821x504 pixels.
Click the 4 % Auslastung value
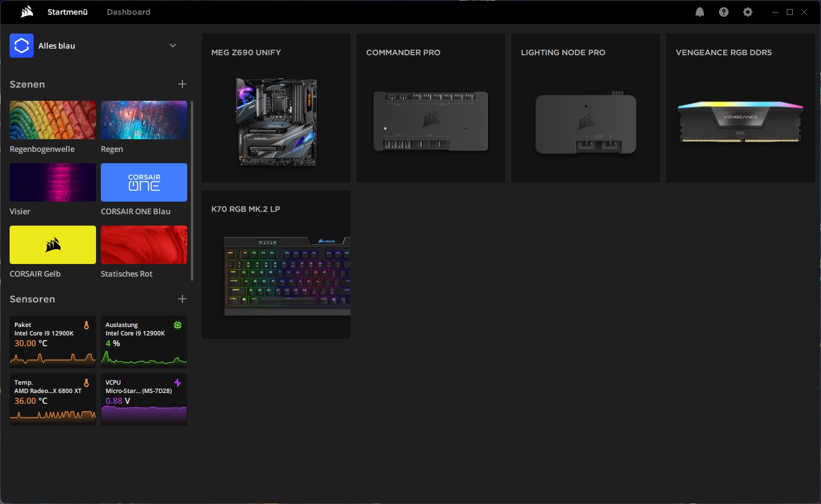(x=113, y=343)
